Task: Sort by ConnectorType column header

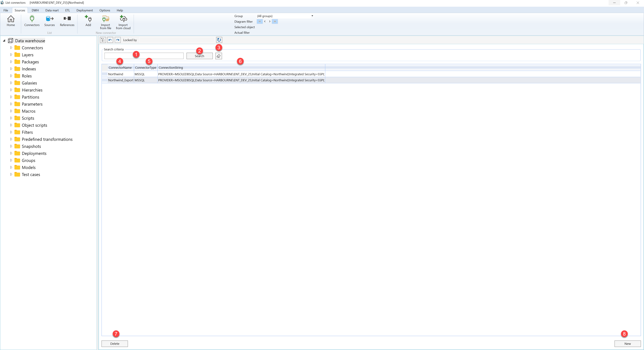Action: (x=146, y=67)
